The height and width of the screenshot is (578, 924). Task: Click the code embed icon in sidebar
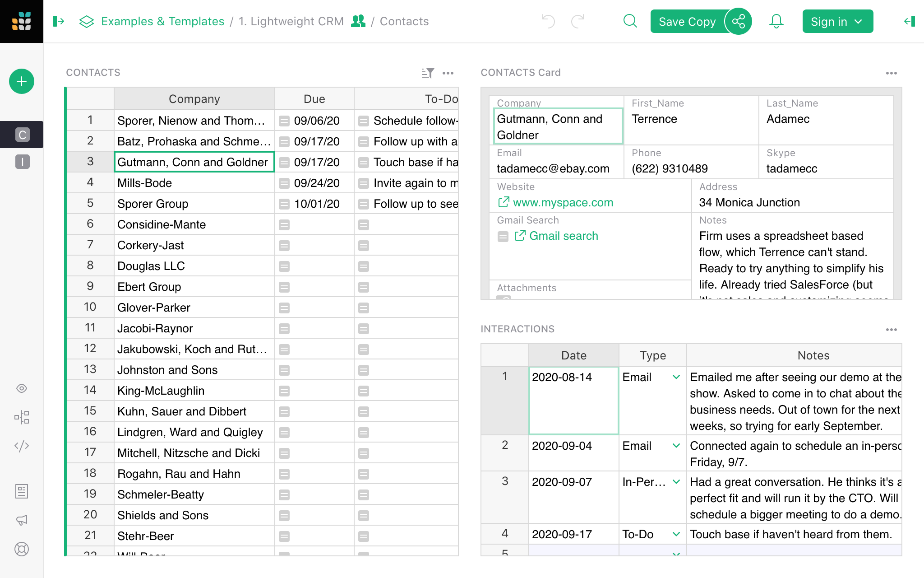(21, 446)
